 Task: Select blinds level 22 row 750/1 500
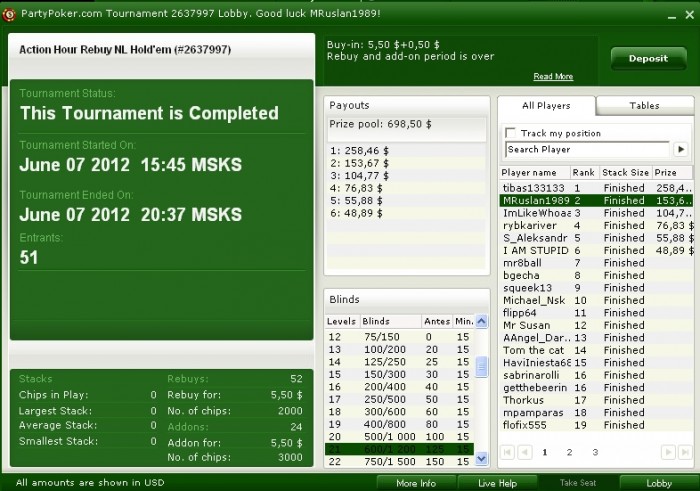400,462
